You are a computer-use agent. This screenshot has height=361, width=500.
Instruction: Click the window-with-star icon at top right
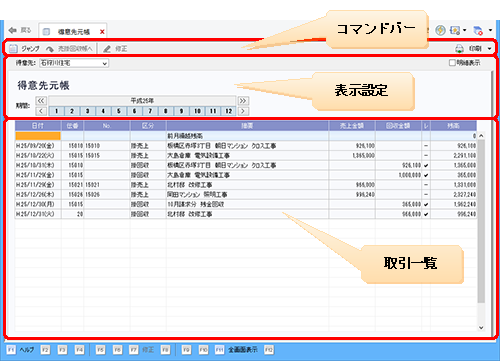(x=455, y=31)
